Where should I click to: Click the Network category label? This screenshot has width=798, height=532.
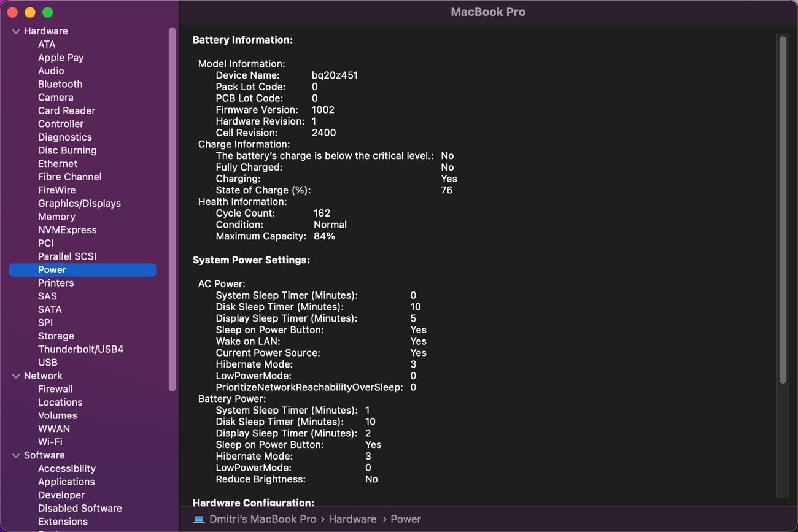click(43, 376)
